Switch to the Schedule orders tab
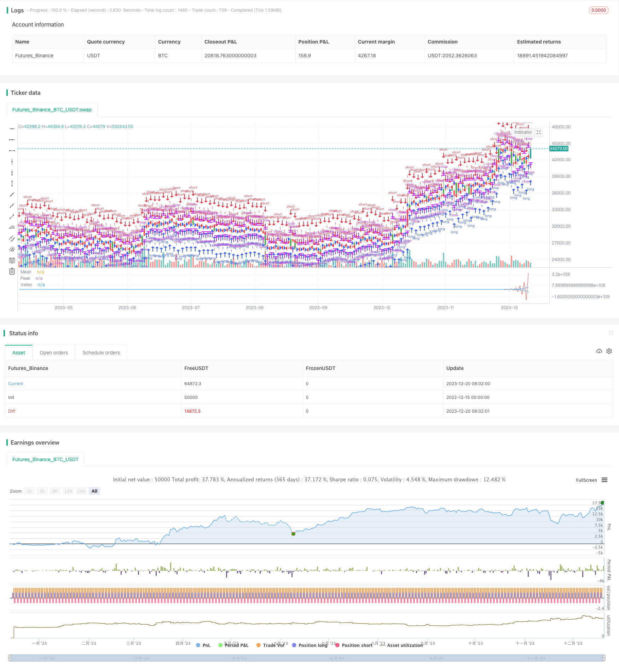619x672 pixels. 101,353
